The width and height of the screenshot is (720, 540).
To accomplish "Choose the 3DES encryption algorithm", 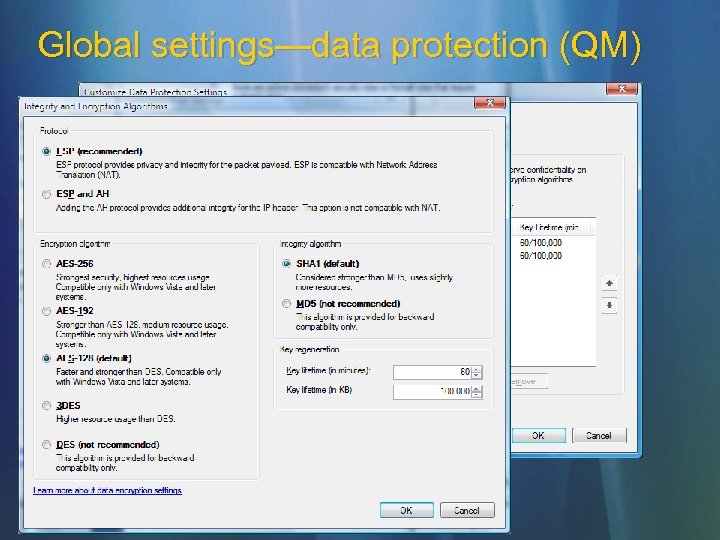I will click(x=46, y=406).
